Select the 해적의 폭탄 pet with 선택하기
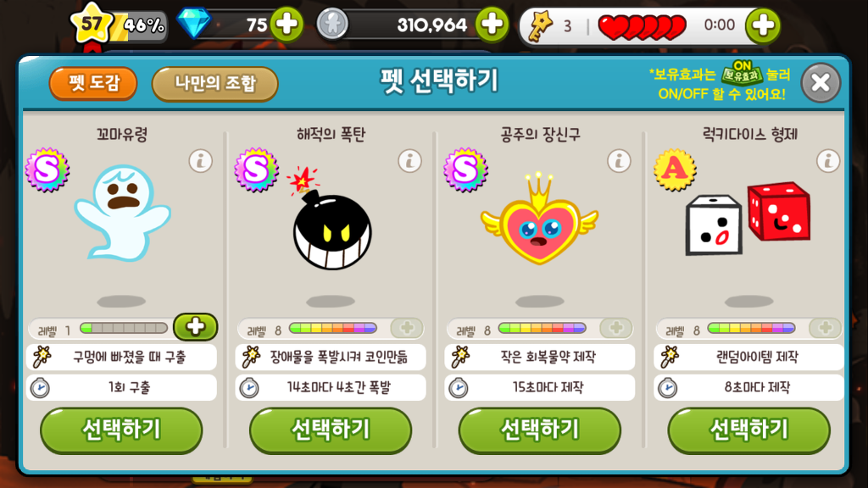 click(331, 430)
